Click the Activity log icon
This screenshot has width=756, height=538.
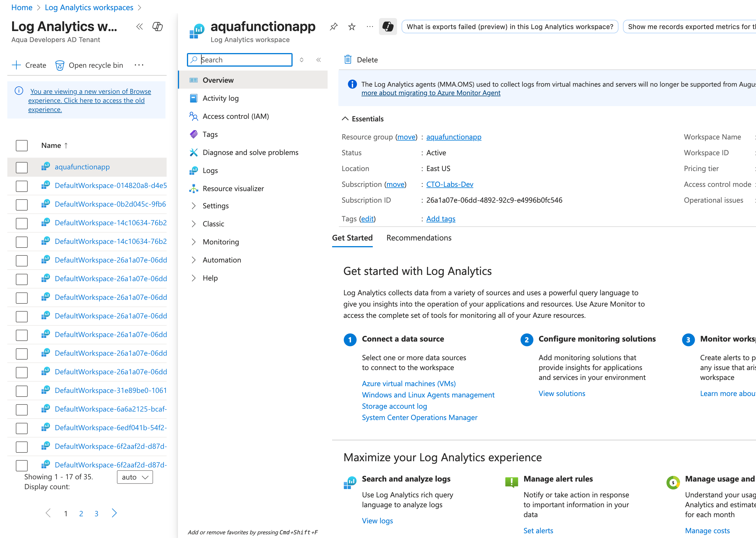point(193,98)
